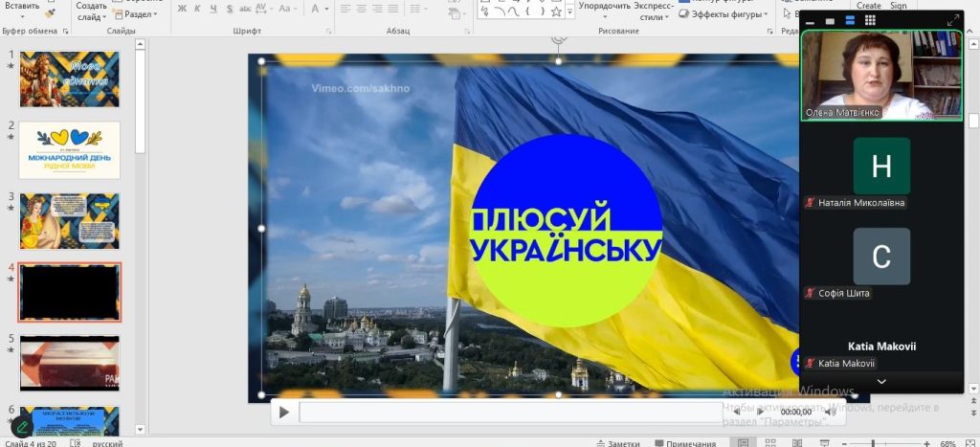Apply text shadow S button

coord(230,9)
